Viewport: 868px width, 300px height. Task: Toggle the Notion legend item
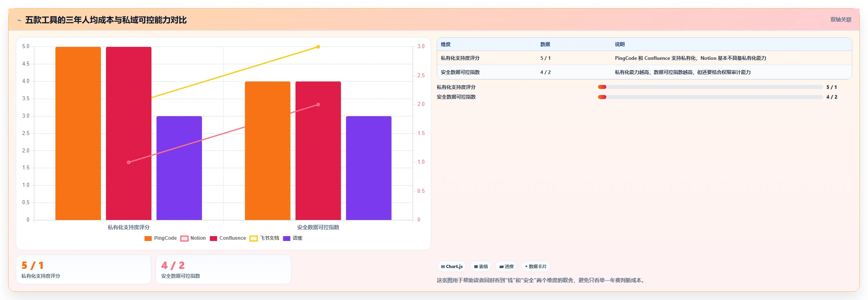click(x=193, y=238)
